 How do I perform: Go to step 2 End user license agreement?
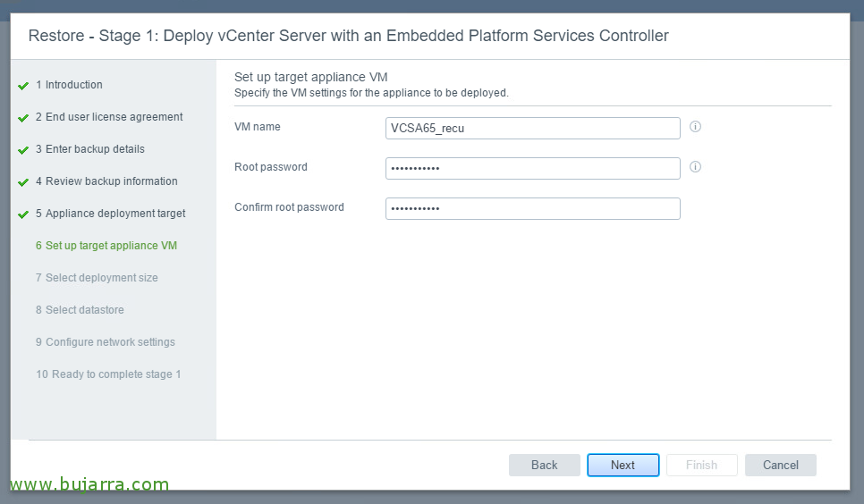(109, 117)
